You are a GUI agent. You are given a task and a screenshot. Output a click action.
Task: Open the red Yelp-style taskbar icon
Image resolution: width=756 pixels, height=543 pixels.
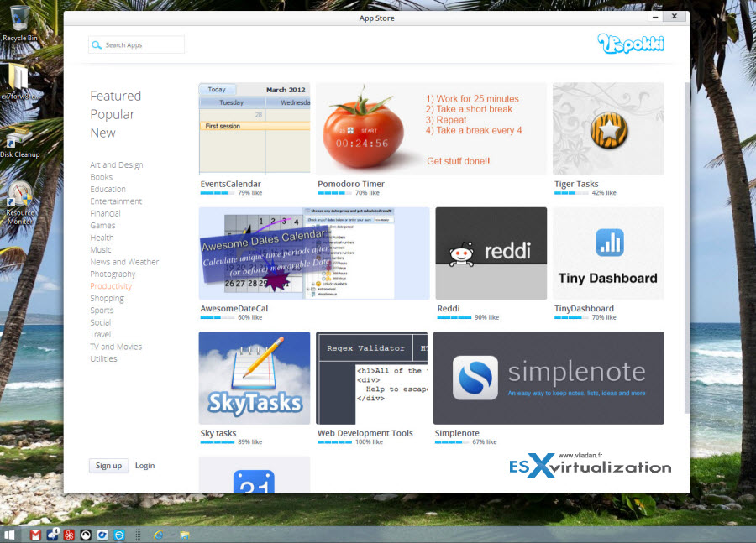coord(69,535)
